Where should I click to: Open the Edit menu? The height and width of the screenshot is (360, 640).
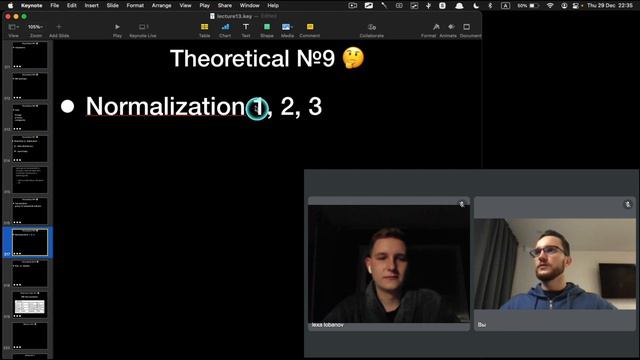click(x=72, y=5)
